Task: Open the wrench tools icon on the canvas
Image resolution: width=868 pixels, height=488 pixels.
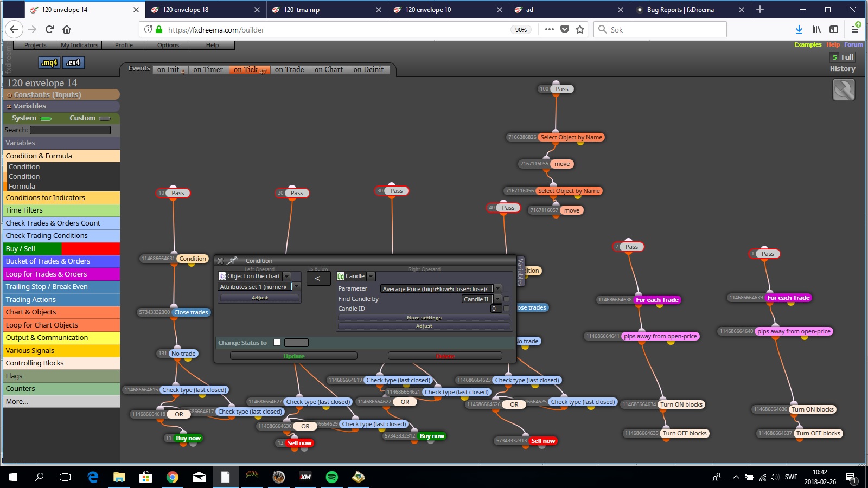Action: [844, 90]
